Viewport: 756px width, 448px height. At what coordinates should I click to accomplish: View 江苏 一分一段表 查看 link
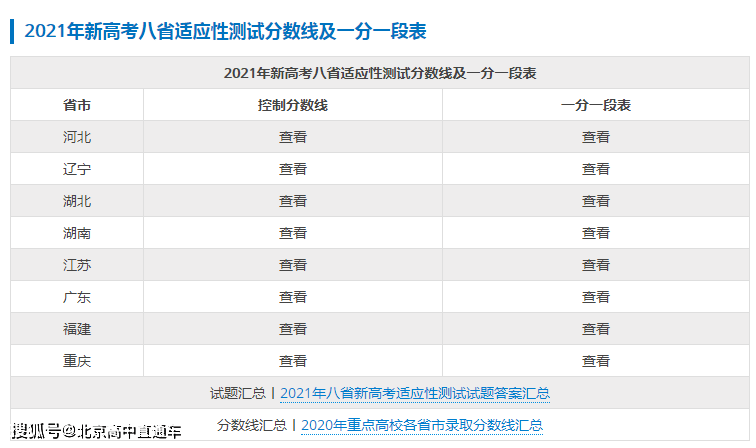pos(595,265)
